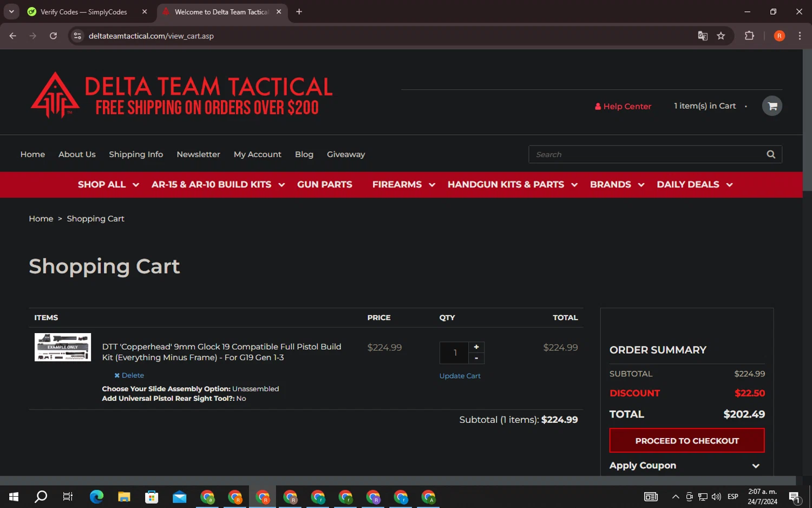812x508 pixels.
Task: Open the tab search dropdown arrow
Action: click(11, 11)
